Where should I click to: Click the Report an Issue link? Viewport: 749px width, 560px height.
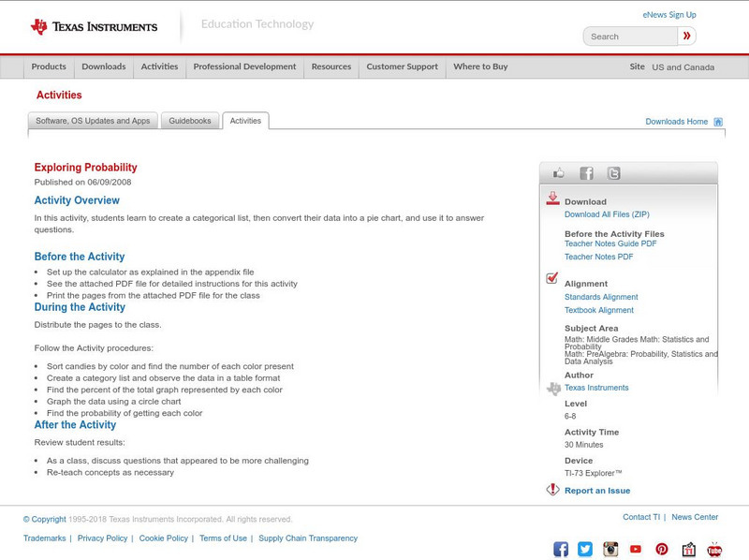point(597,491)
